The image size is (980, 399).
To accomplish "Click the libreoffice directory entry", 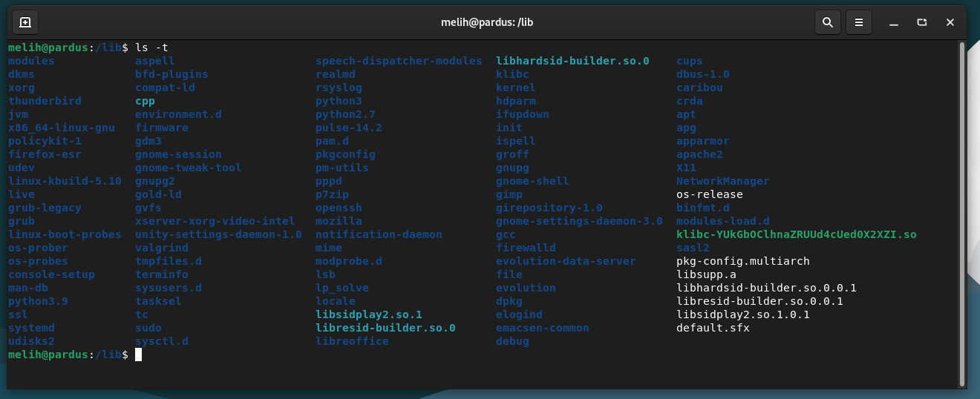I will (352, 341).
